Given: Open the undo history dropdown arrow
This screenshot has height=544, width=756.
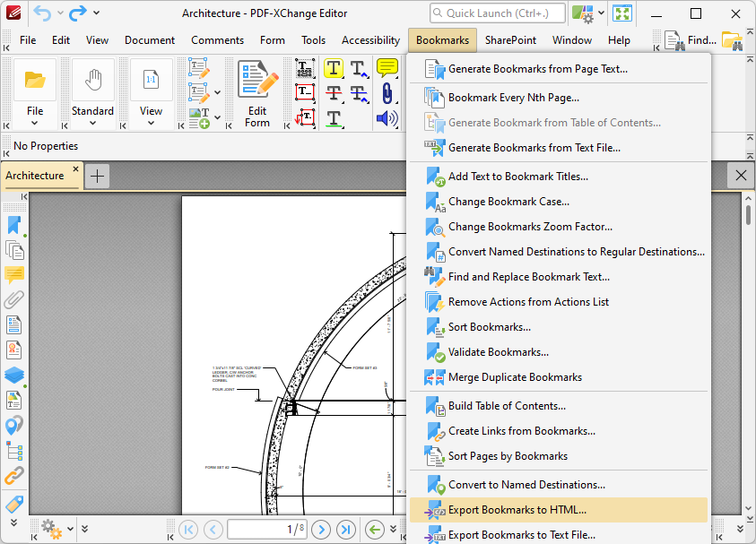Looking at the screenshot, I should tap(60, 13).
